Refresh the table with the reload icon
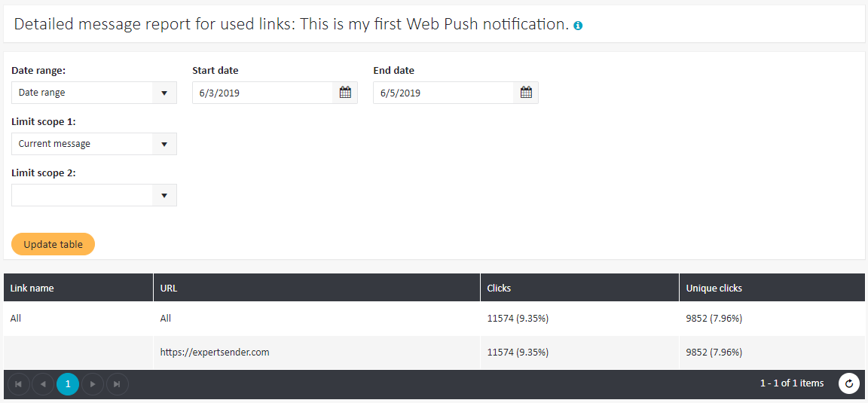 click(849, 384)
